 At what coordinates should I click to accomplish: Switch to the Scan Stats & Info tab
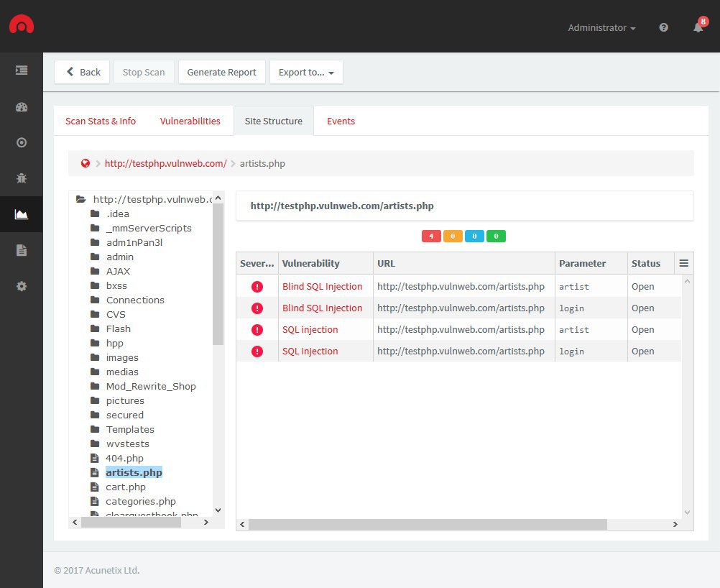click(x=101, y=121)
